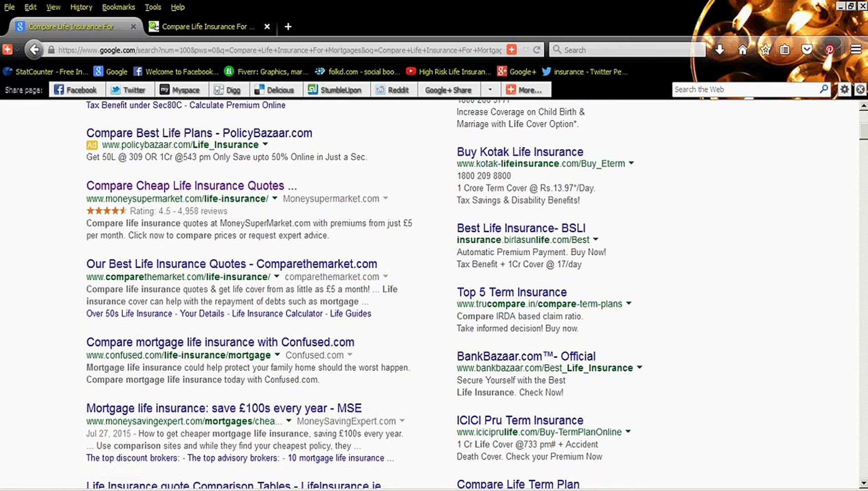Open the Buy Kotak Life Insurance ad
This screenshot has width=868, height=491.
[520, 152]
